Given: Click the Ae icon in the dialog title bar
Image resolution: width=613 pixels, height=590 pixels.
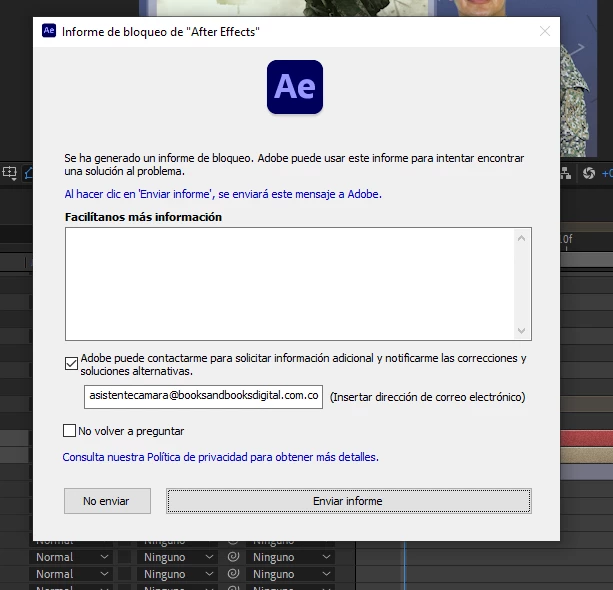Looking at the screenshot, I should pos(49,30).
